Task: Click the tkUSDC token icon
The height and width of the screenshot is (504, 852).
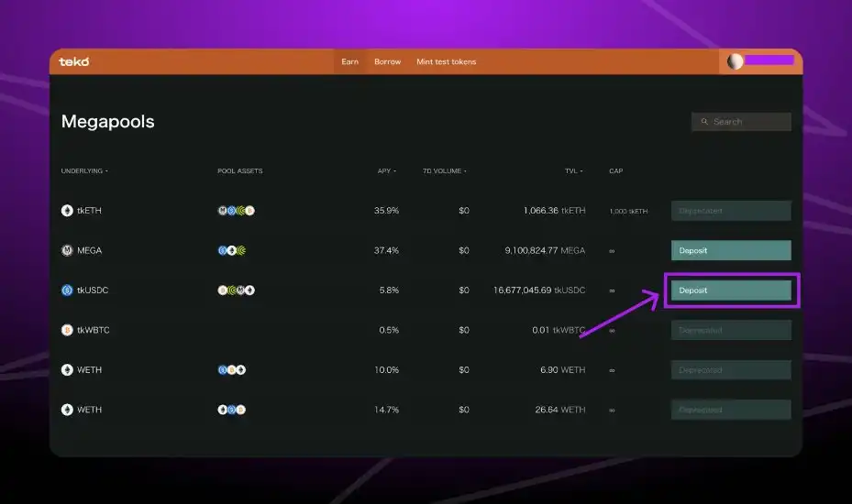Action: 67,290
